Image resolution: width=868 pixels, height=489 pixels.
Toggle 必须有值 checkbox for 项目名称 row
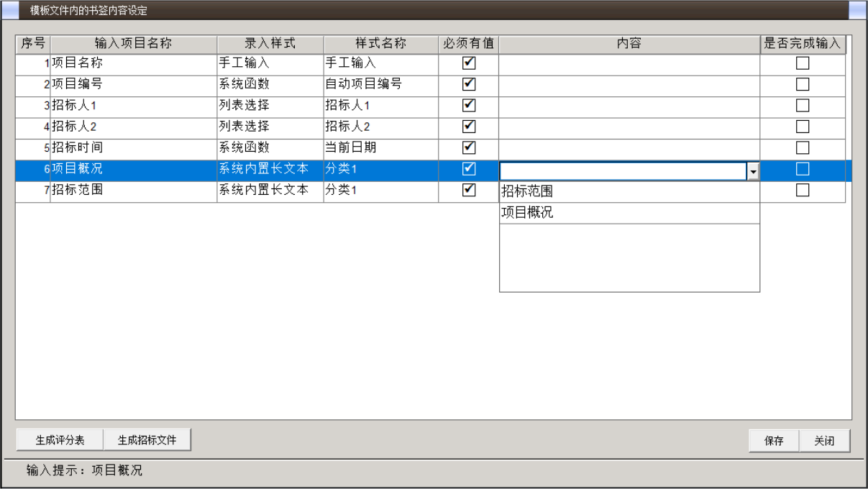pyautogui.click(x=469, y=63)
